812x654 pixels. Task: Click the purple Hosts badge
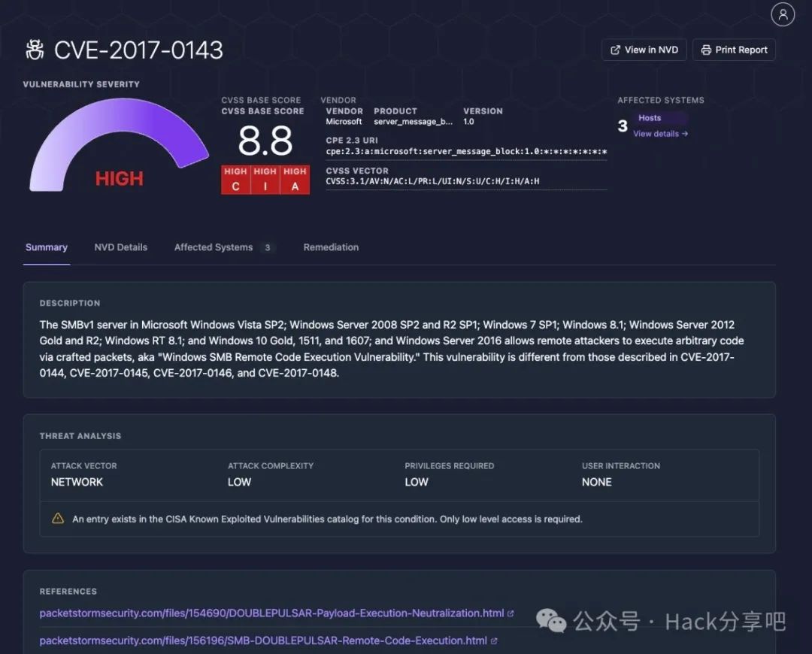click(650, 118)
